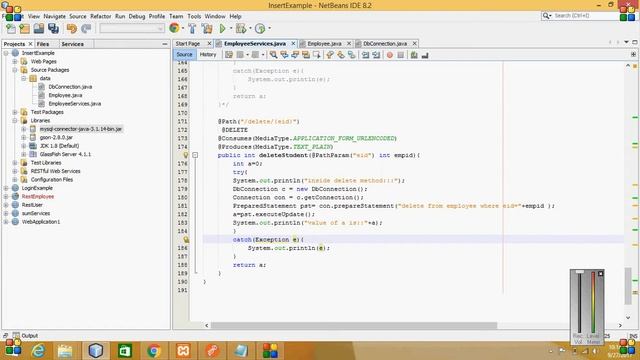This screenshot has width=640, height=360.
Task: Collapse the Libraries folder node
Action: [15, 121]
